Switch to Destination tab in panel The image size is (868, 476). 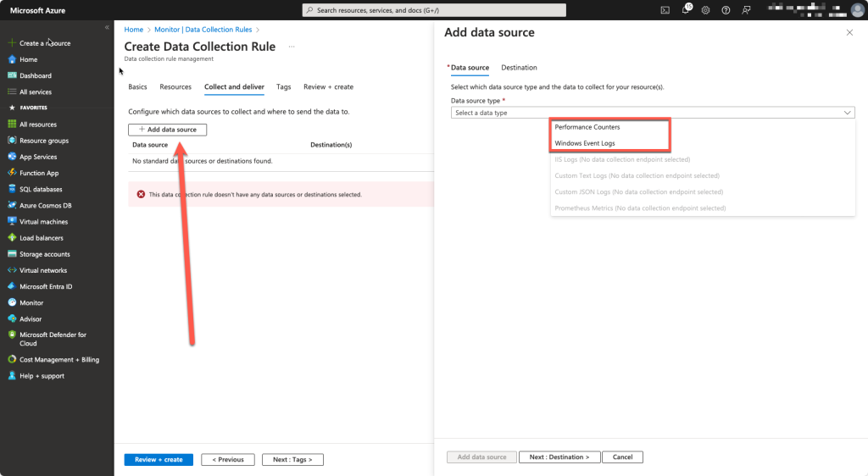click(x=519, y=68)
